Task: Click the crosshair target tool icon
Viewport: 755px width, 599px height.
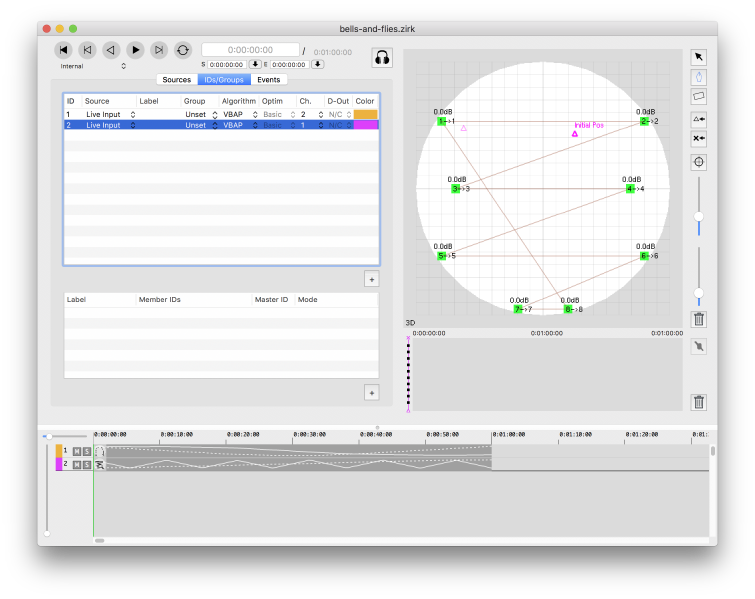Action: point(698,162)
